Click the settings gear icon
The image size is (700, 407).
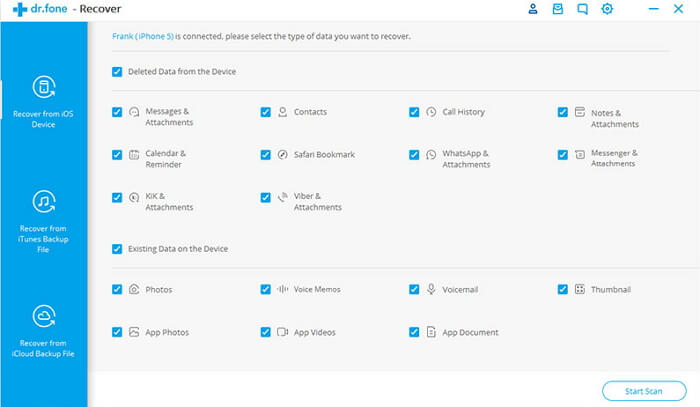click(607, 8)
